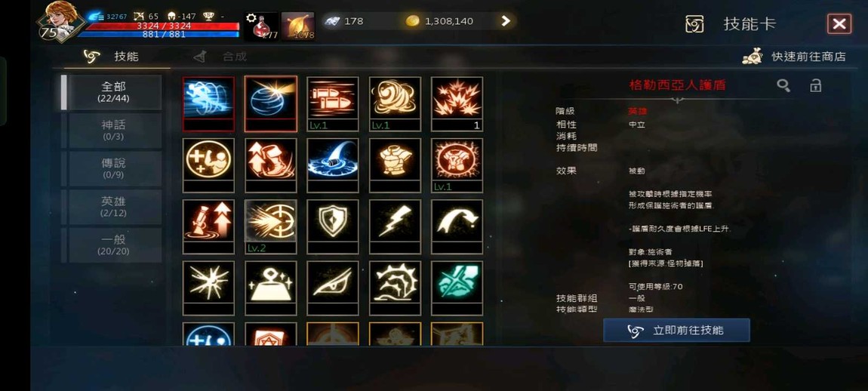Screen dimensions: 868x391
Task: Select the blue running dash skill card
Action: pyautogui.click(x=208, y=103)
